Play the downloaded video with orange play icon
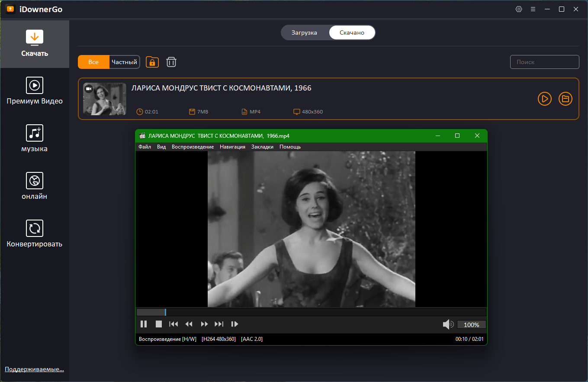The height and width of the screenshot is (382, 588). [x=544, y=99]
